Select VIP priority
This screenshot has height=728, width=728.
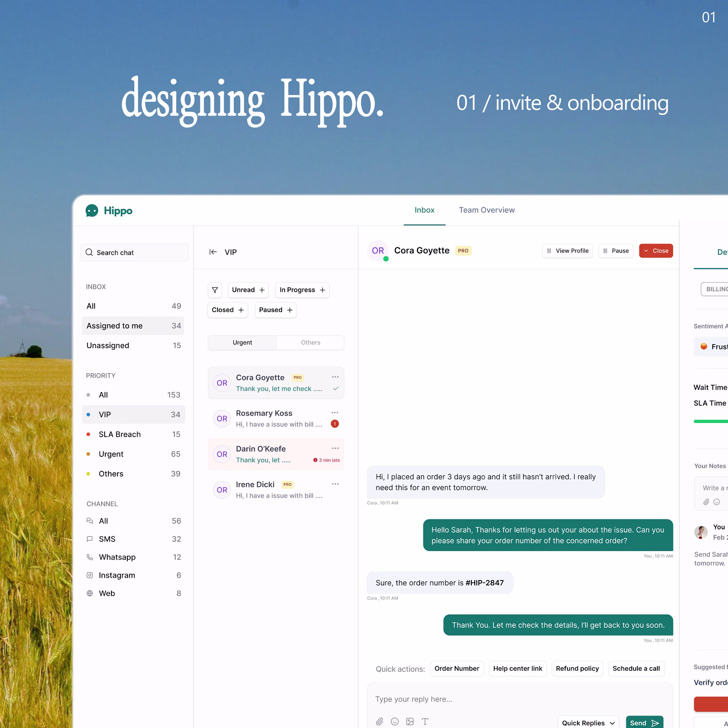133,415
